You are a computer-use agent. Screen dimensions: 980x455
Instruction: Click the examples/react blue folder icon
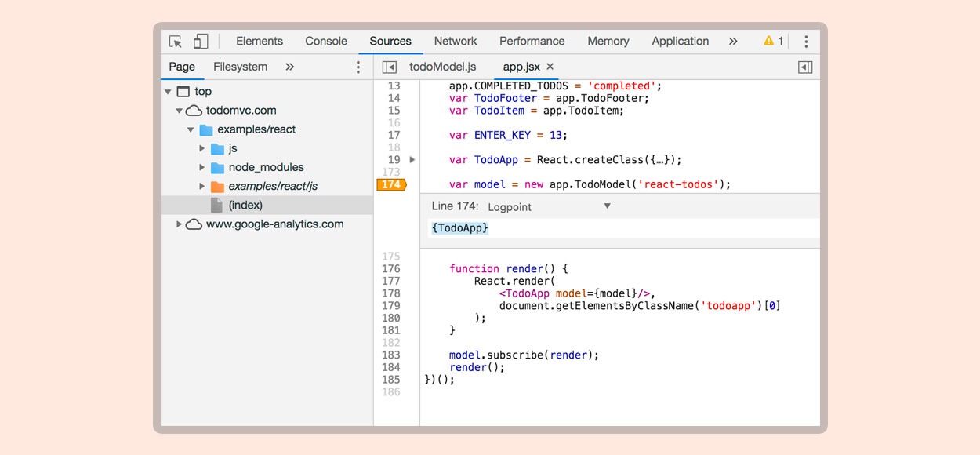click(206, 129)
